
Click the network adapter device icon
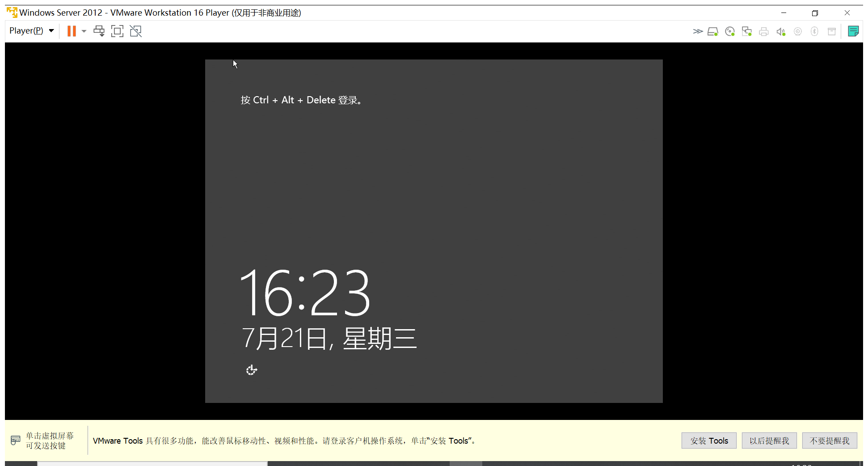click(747, 31)
